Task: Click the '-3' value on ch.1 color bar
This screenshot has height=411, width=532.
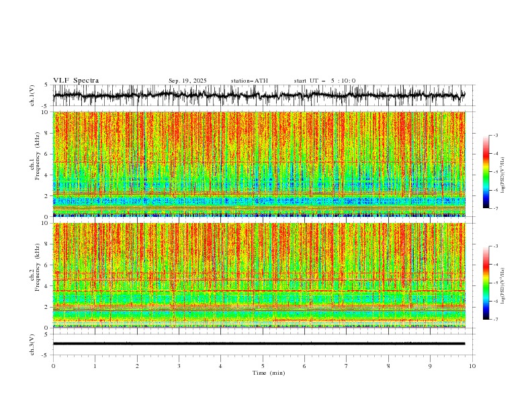Action: point(495,136)
